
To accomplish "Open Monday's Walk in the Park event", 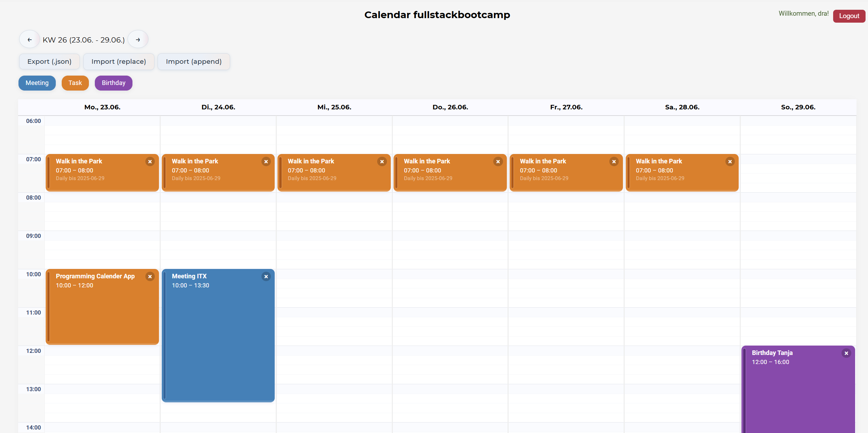I will [x=102, y=173].
